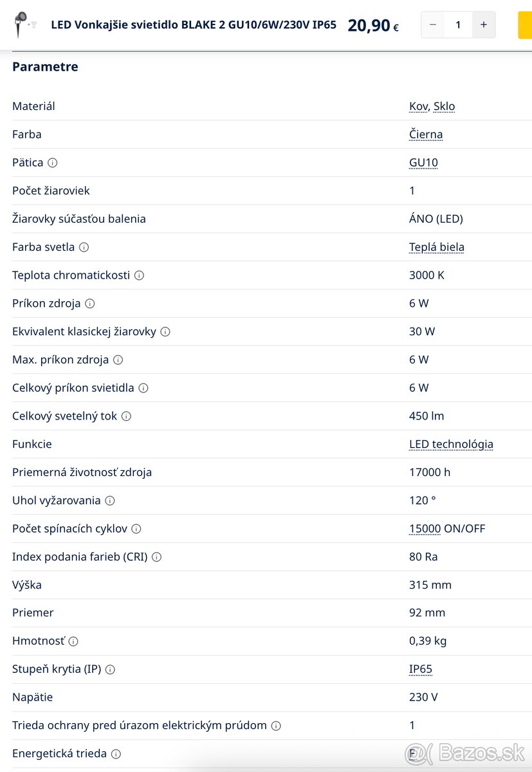This screenshot has height=772, width=532.
Task: Open info icon for Uhol vyžarovania
Action: (110, 501)
